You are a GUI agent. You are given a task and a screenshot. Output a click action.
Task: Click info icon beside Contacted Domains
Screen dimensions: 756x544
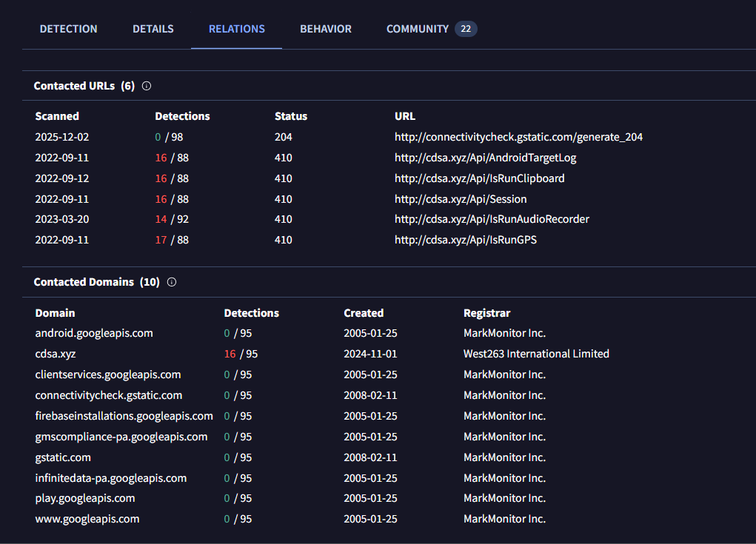[x=172, y=282]
